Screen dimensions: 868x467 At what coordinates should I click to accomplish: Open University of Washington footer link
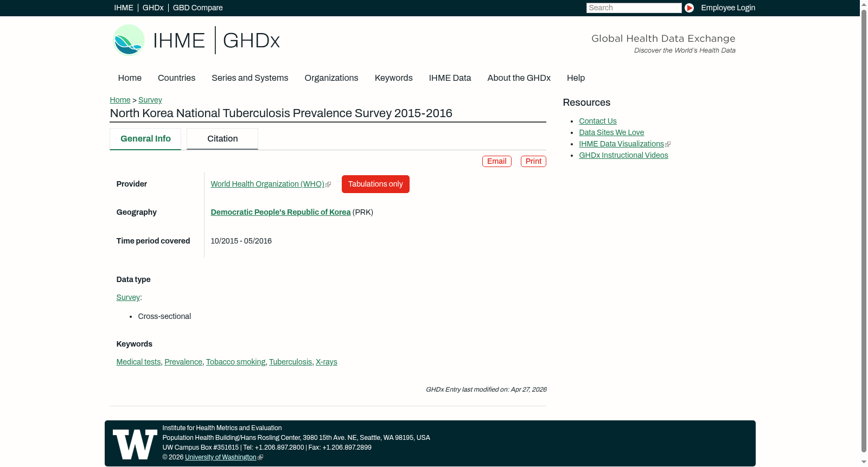(220, 457)
